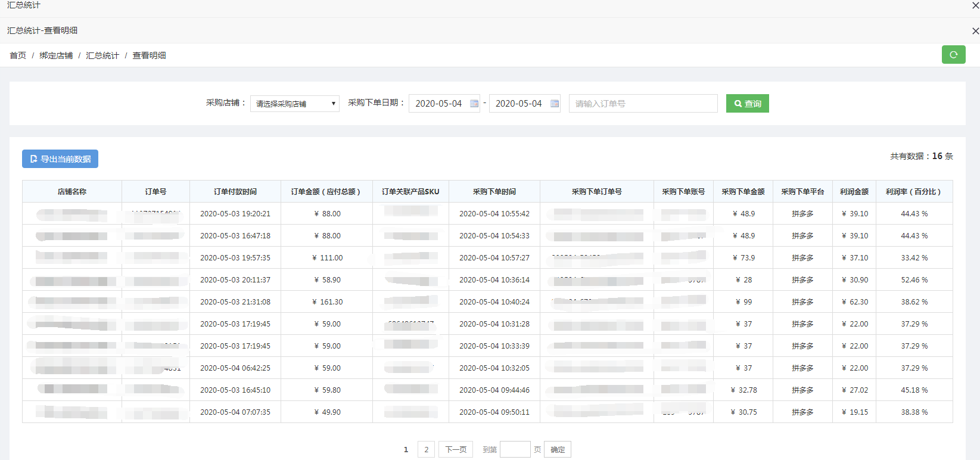Image resolution: width=980 pixels, height=460 pixels.
Task: Go to page 2 in pagination
Action: pyautogui.click(x=427, y=449)
